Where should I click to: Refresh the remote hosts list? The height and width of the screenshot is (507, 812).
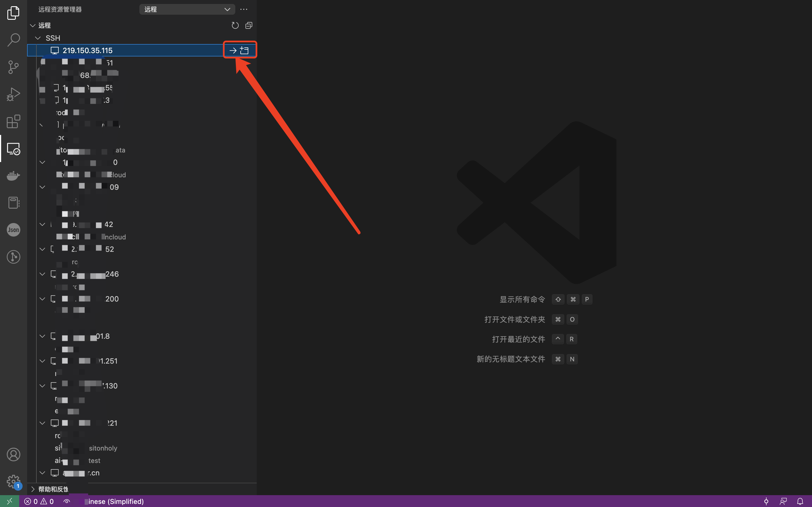pyautogui.click(x=235, y=25)
